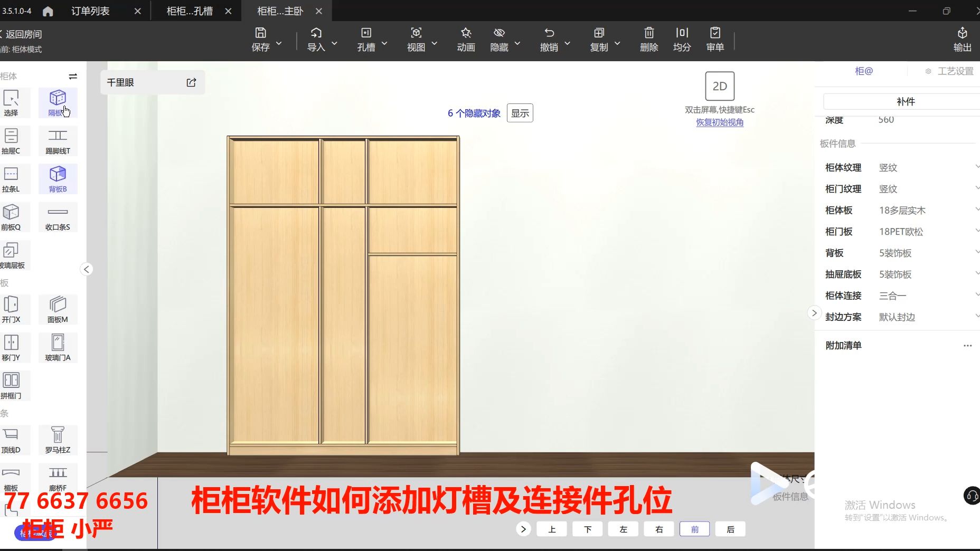Image resolution: width=980 pixels, height=551 pixels.
Task: Click the home icon in title bar
Action: 48,11
